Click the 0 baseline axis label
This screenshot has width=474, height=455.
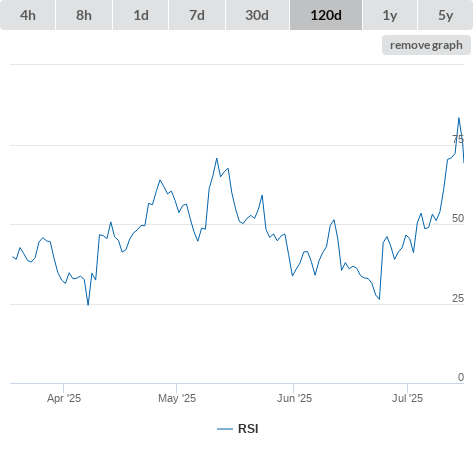click(x=461, y=377)
